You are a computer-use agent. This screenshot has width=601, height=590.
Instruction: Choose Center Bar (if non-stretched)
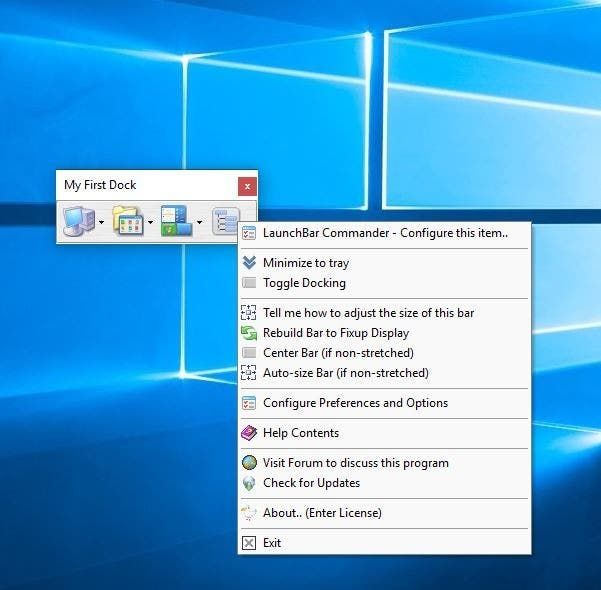click(x=384, y=353)
